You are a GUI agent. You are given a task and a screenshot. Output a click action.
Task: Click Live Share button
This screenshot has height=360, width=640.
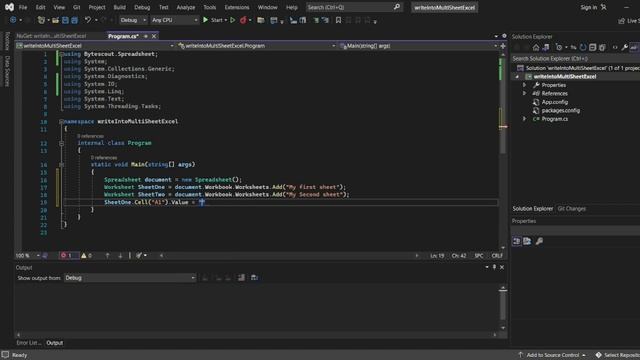point(629,20)
